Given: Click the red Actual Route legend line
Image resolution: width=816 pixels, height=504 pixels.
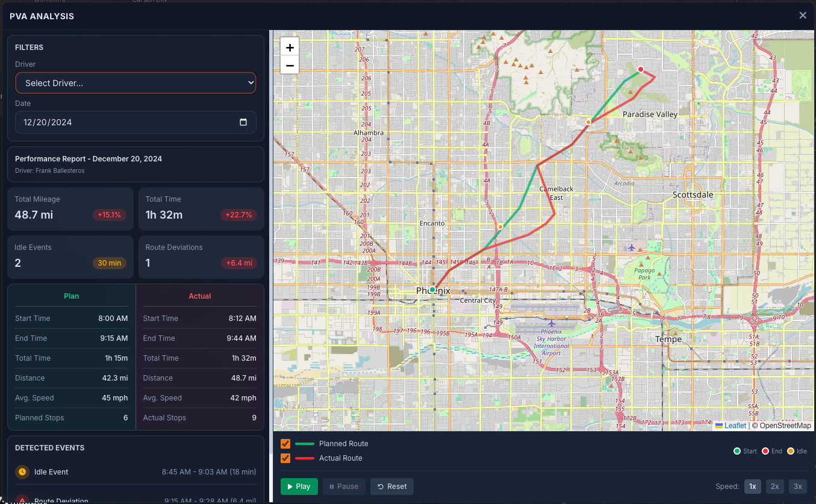Looking at the screenshot, I should [305, 458].
